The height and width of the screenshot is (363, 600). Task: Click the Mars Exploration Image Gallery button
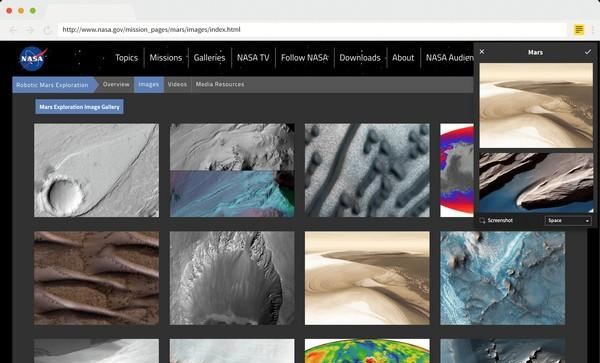pyautogui.click(x=80, y=107)
